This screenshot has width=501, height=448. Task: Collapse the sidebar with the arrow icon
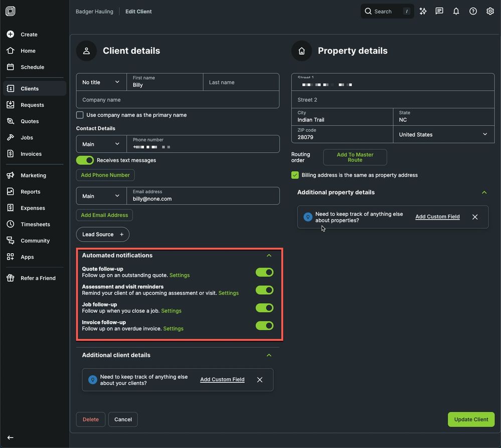click(x=11, y=437)
